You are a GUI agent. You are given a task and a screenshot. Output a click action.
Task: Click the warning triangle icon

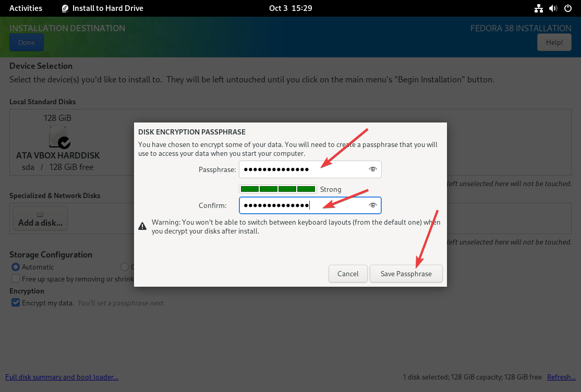coord(142,226)
